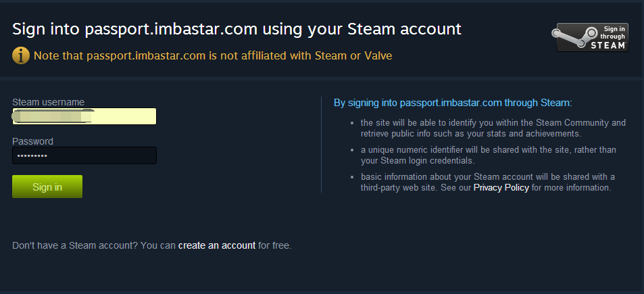
Task: Click the Don't have a Steam account text
Action: (94, 245)
